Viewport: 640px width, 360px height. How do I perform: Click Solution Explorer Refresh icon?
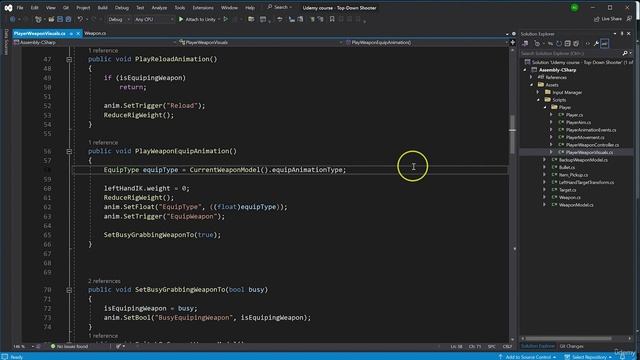pyautogui.click(x=559, y=43)
